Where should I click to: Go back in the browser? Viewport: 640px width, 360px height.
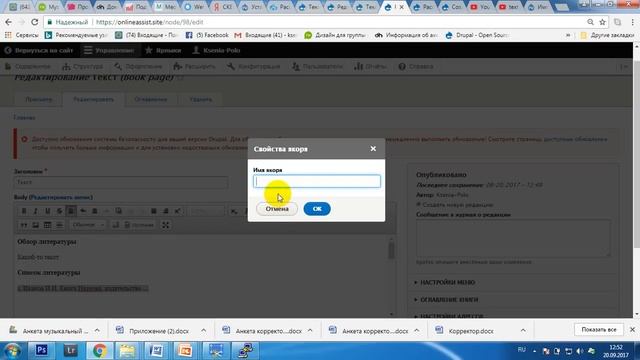click(9, 22)
